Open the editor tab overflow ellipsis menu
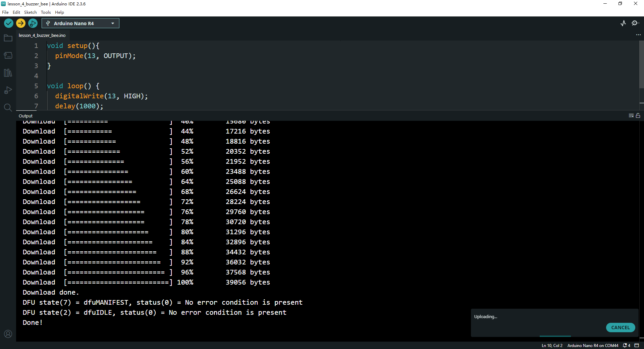This screenshot has width=644, height=349. [x=638, y=35]
